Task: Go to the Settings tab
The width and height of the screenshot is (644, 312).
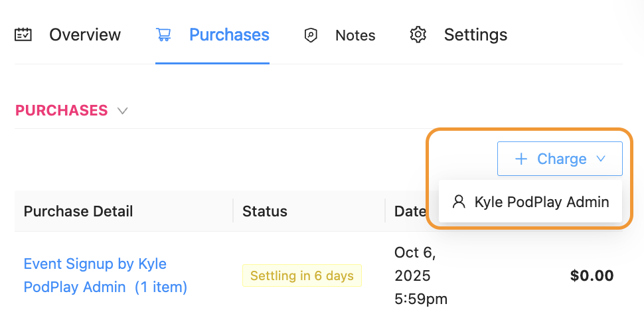Action: coord(475,35)
